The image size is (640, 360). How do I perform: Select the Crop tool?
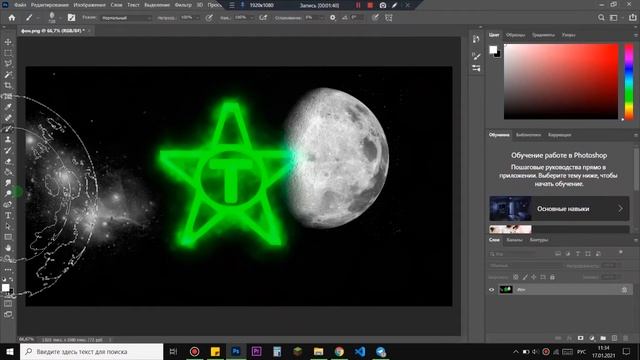pos(8,85)
